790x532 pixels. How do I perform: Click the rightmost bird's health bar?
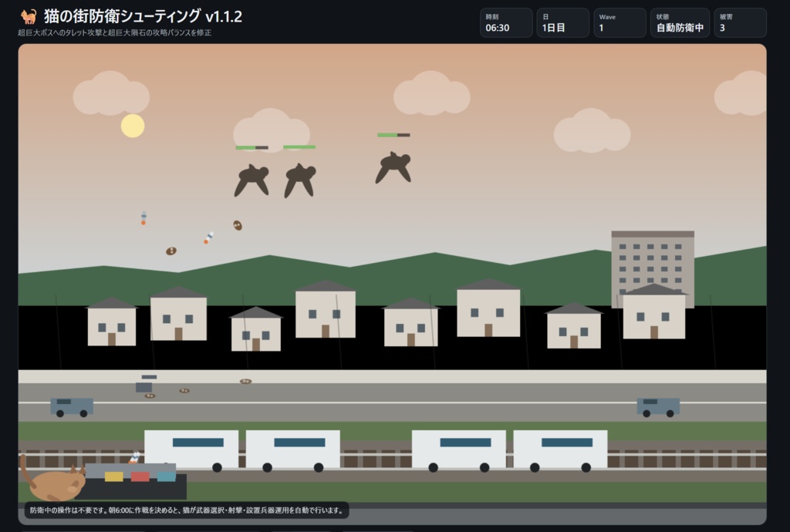[x=393, y=135]
